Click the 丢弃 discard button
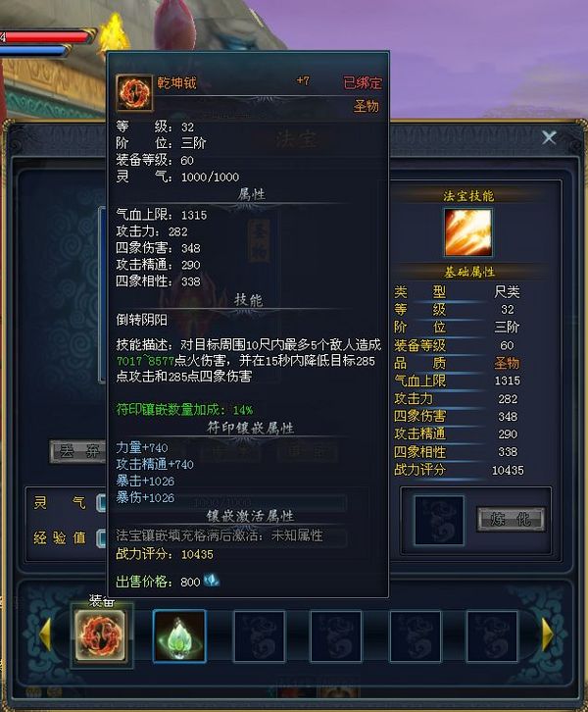Screen dimensions: 588x712 (78, 452)
